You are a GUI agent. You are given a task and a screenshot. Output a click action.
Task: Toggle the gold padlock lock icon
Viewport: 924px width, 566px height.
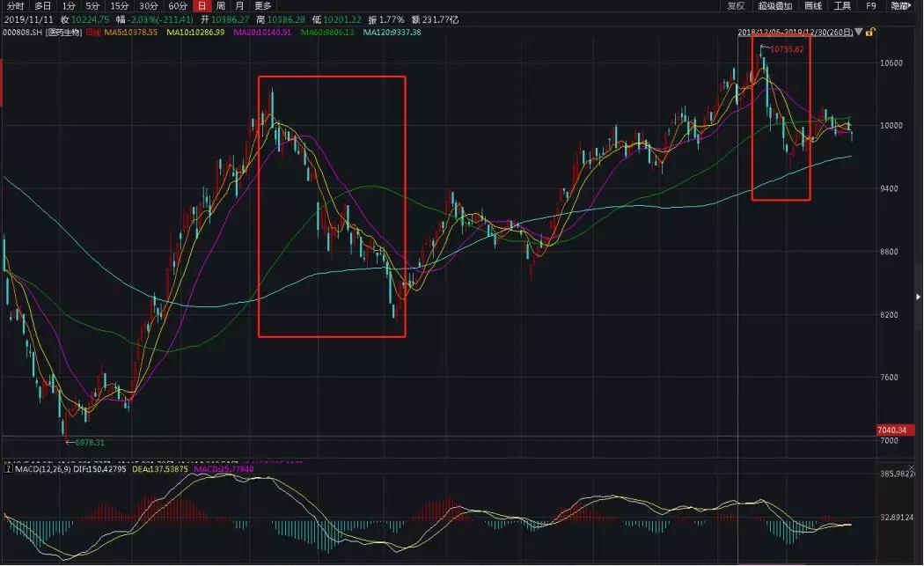(869, 32)
